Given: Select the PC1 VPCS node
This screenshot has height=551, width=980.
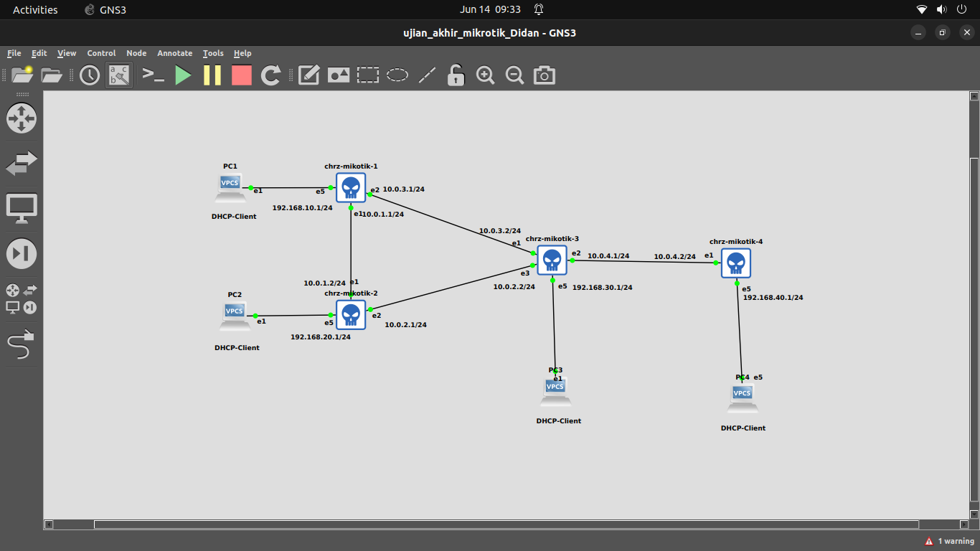Looking at the screenshot, I should pos(230,187).
